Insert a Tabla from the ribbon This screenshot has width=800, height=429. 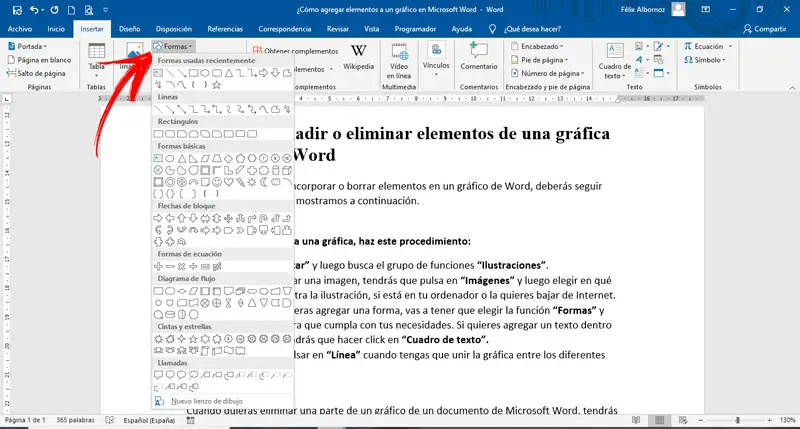(x=96, y=58)
